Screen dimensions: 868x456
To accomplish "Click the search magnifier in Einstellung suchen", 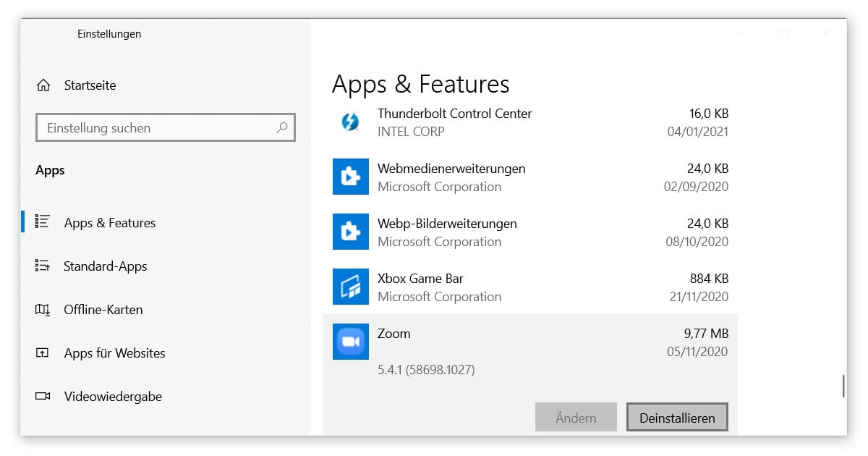I will (x=282, y=127).
